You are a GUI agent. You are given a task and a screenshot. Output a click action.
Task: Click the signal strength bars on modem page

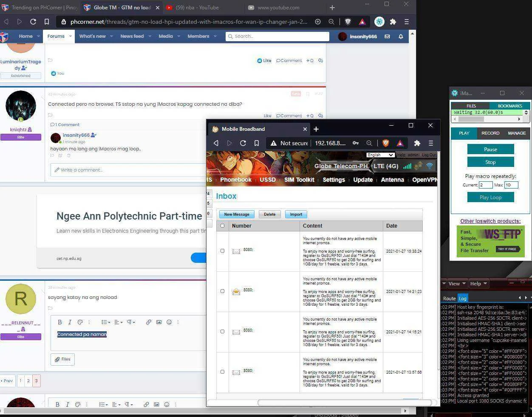(x=407, y=166)
